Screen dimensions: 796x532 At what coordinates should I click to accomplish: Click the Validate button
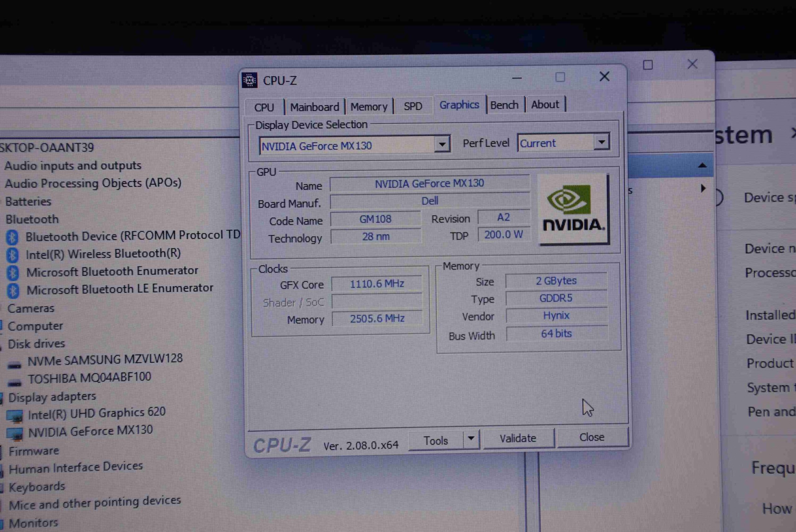pos(518,438)
